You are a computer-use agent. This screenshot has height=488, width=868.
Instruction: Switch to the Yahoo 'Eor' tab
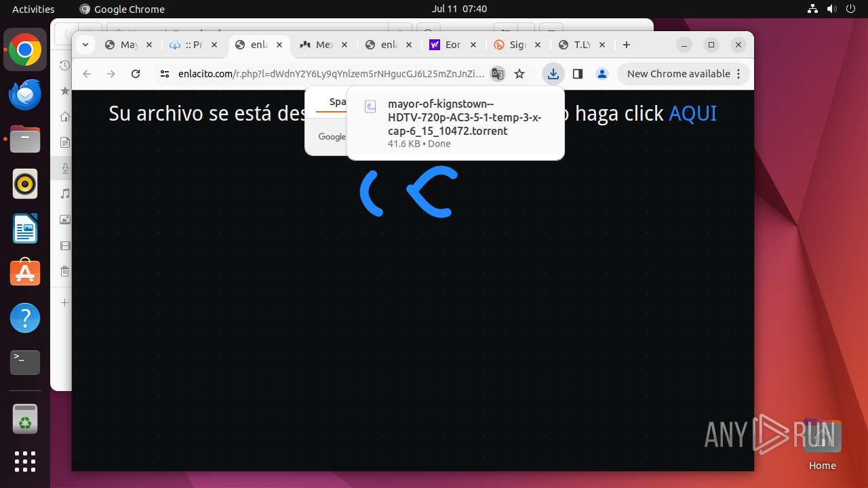pyautogui.click(x=454, y=45)
